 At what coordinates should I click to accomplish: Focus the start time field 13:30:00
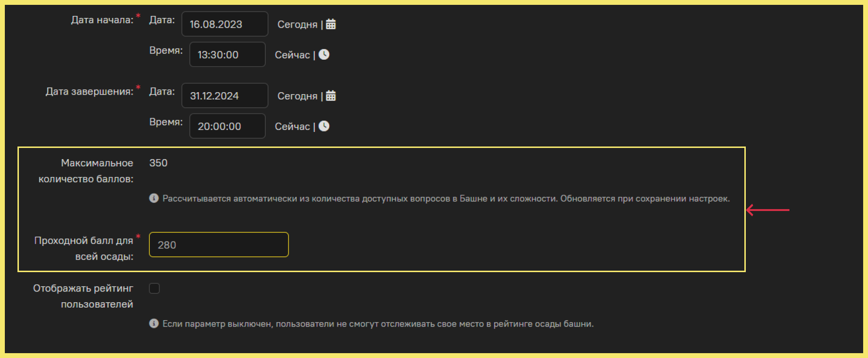pyautogui.click(x=227, y=54)
